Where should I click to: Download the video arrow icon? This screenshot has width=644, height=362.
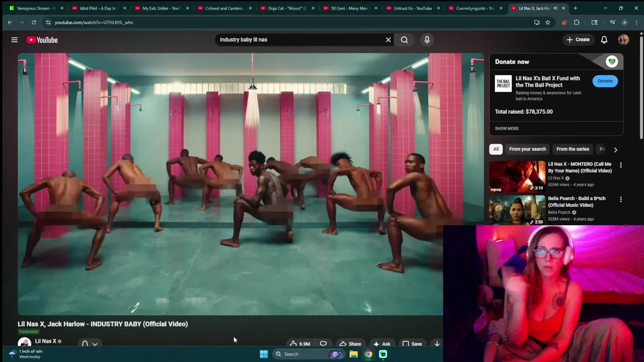coord(437,344)
